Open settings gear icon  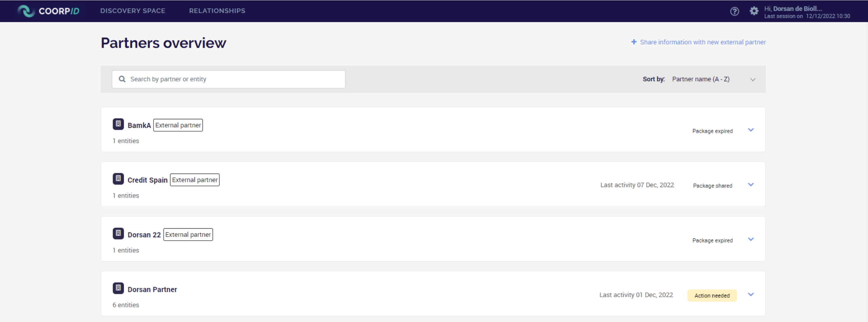click(754, 11)
